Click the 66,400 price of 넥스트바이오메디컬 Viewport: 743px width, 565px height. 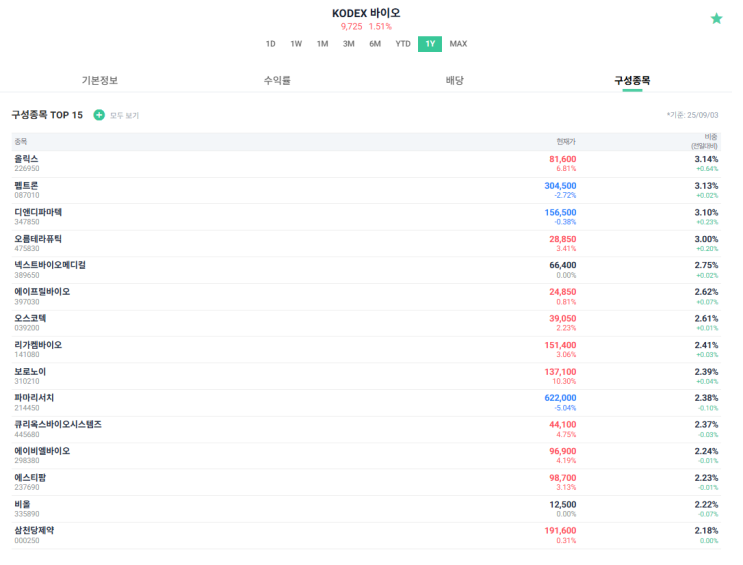point(562,265)
